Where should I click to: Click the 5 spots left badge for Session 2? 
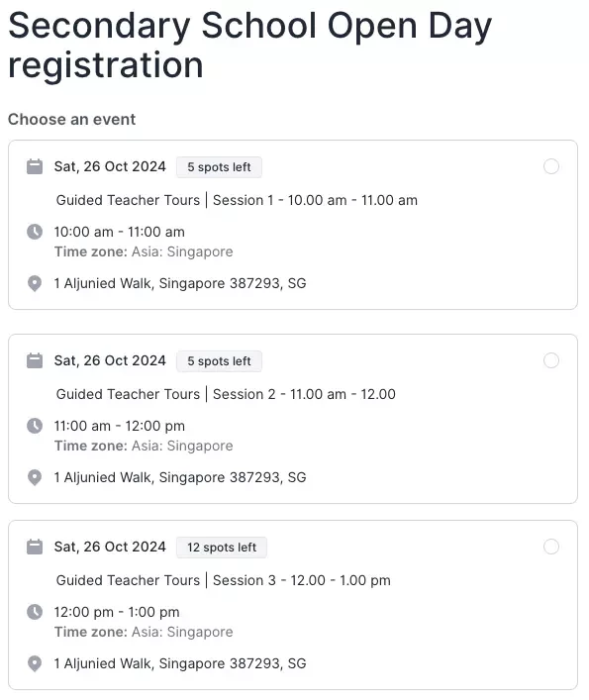pyautogui.click(x=219, y=361)
